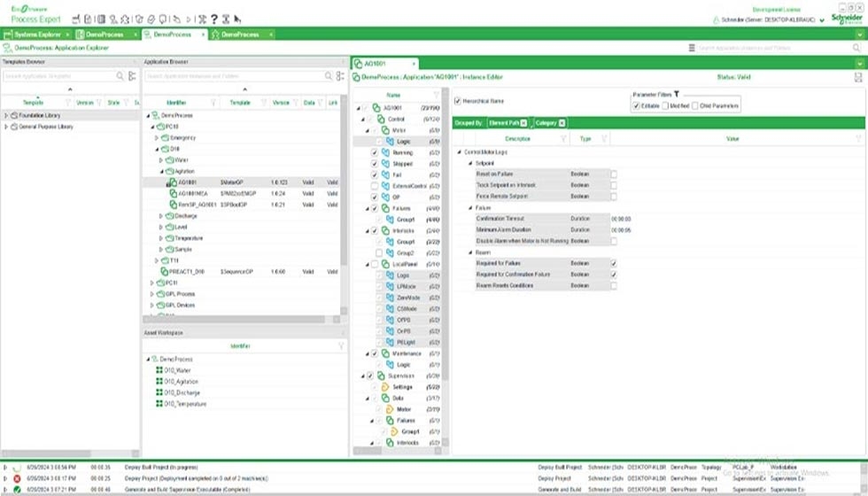Viewport: 868px width, 496px height.
Task: Remove the Element Path grouping tag
Action: (x=523, y=123)
